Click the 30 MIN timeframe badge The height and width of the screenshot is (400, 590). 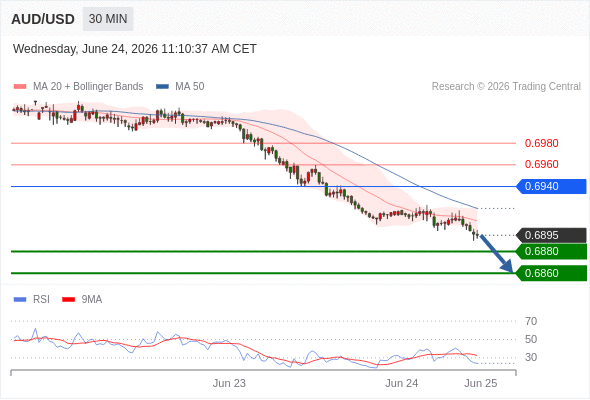click(108, 19)
